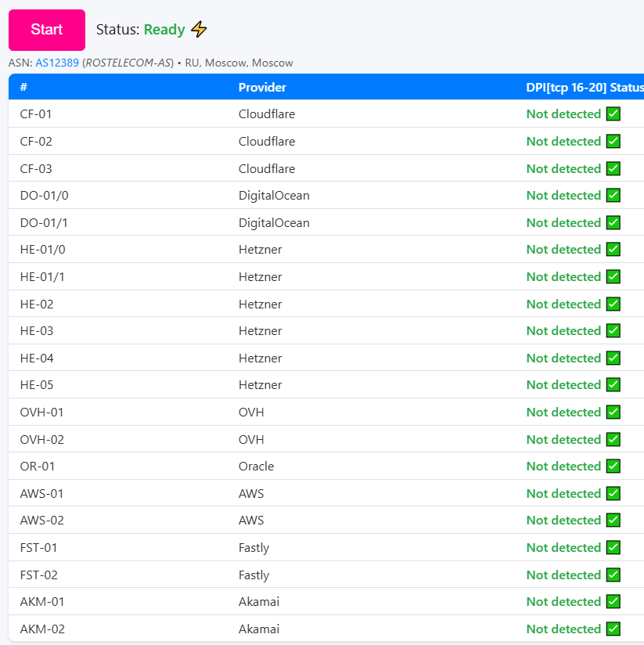
Task: Click green checkmark icon in AWS-02 row
Action: coord(613,521)
